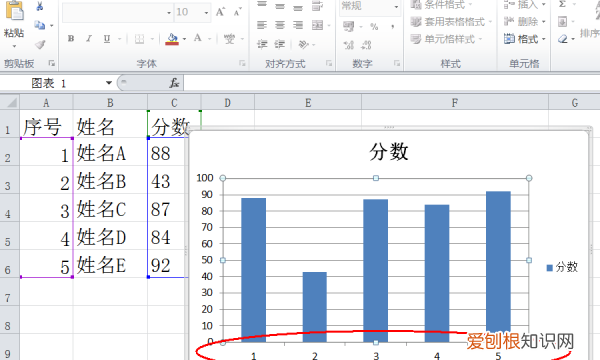Click the Insert Function fx icon
The width and height of the screenshot is (600, 360).
coord(174,83)
